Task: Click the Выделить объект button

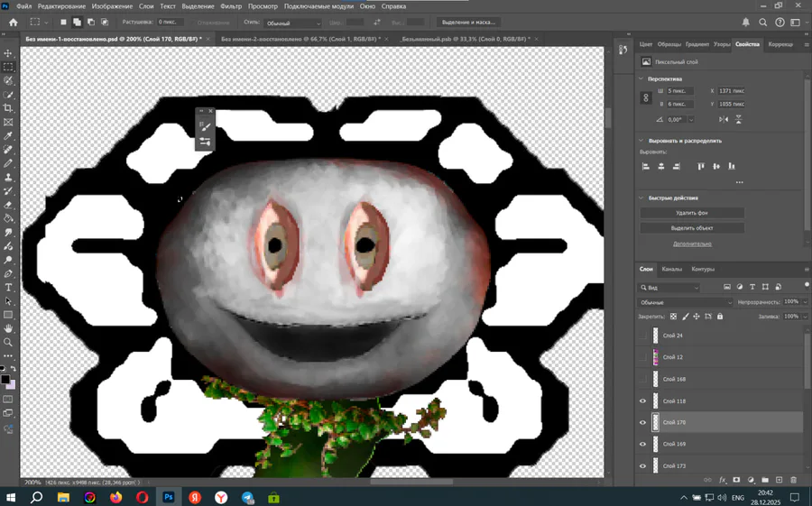Action: point(692,228)
